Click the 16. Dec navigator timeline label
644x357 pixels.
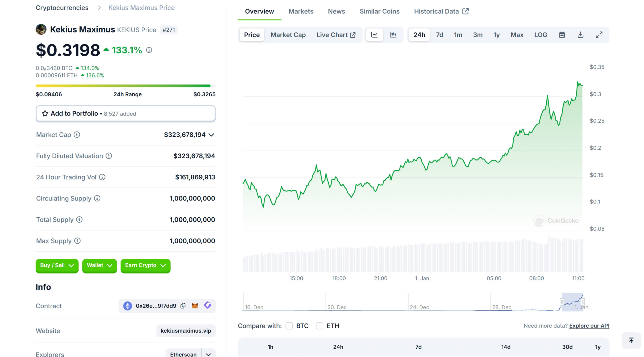[254, 307]
